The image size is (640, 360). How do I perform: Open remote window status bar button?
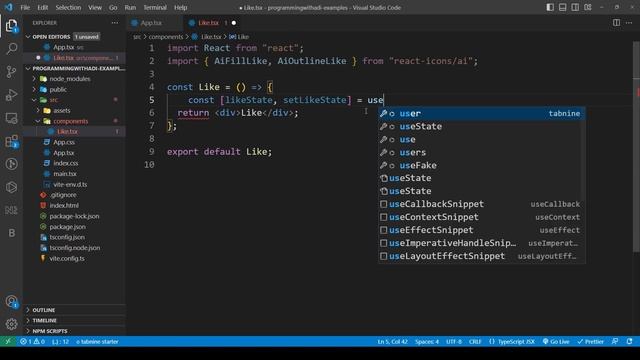[x=8, y=342]
